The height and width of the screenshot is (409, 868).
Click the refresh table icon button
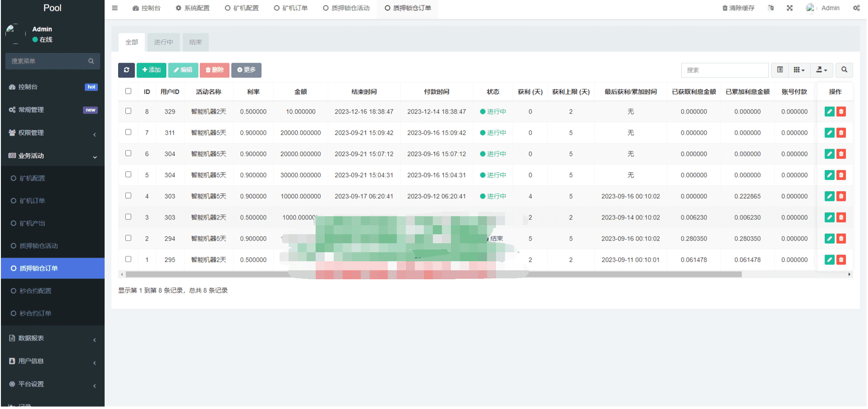126,70
